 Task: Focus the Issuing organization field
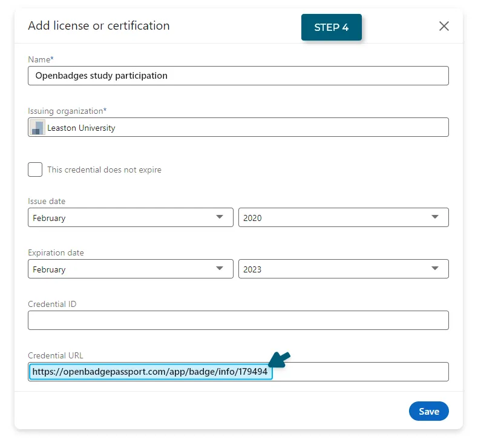point(238,127)
